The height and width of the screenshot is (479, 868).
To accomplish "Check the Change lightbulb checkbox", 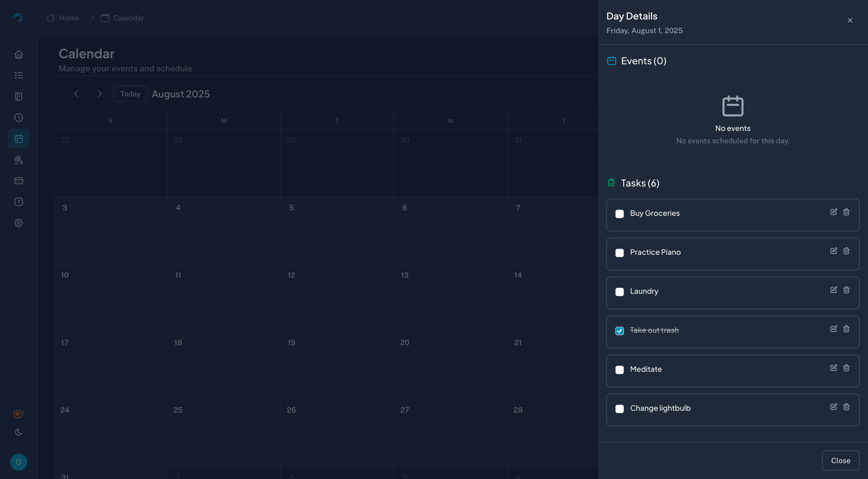I will click(x=619, y=409).
